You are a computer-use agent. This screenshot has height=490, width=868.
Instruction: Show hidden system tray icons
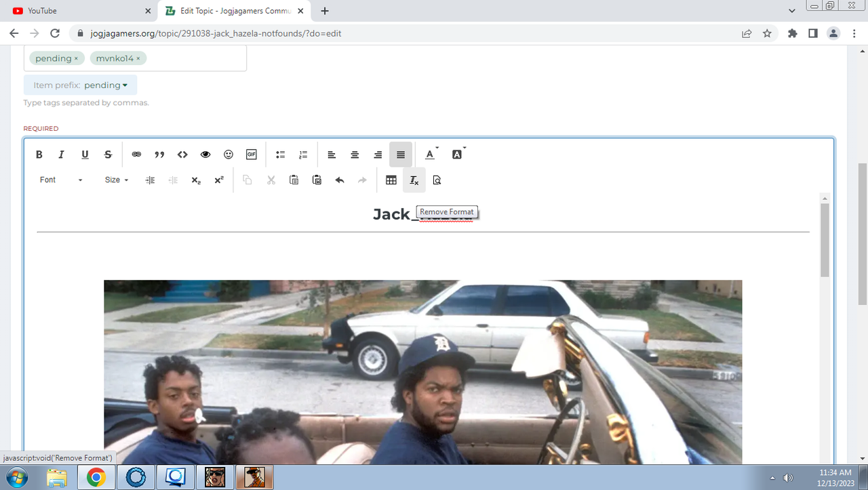click(772, 478)
